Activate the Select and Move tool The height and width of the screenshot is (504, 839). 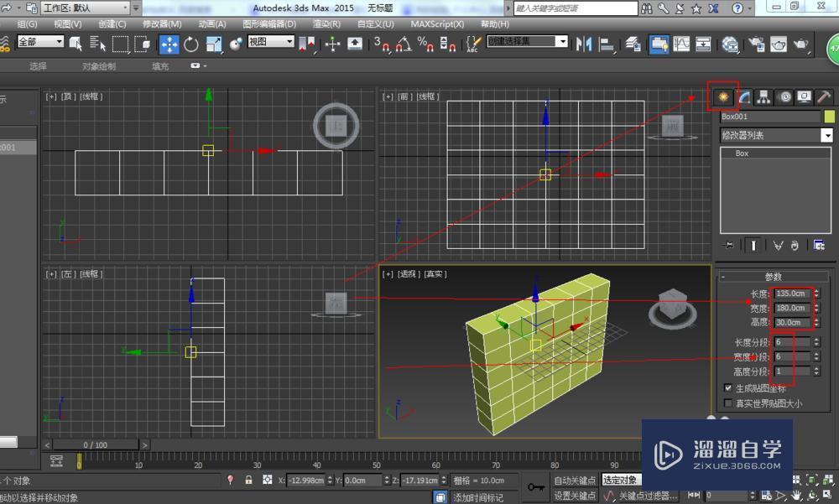click(169, 44)
